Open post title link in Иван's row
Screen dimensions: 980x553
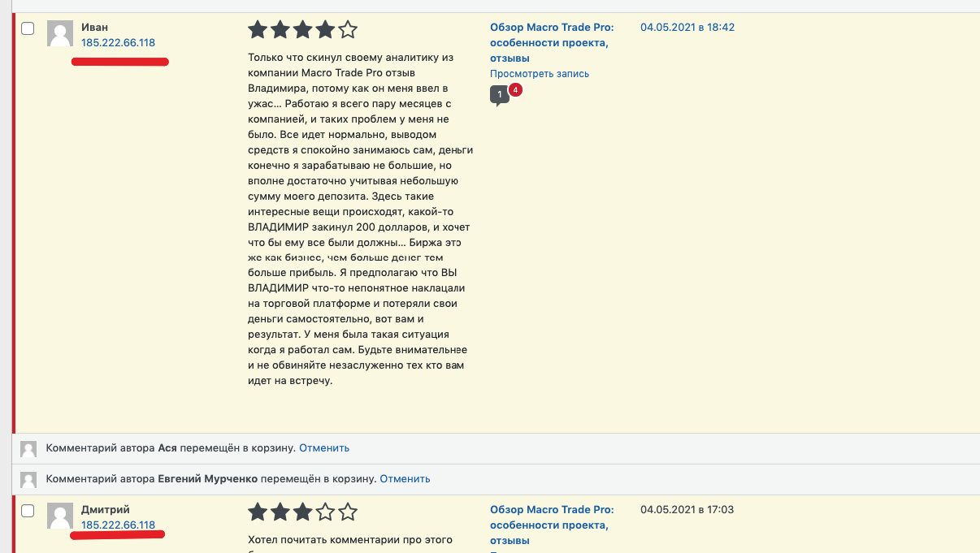[549, 43]
